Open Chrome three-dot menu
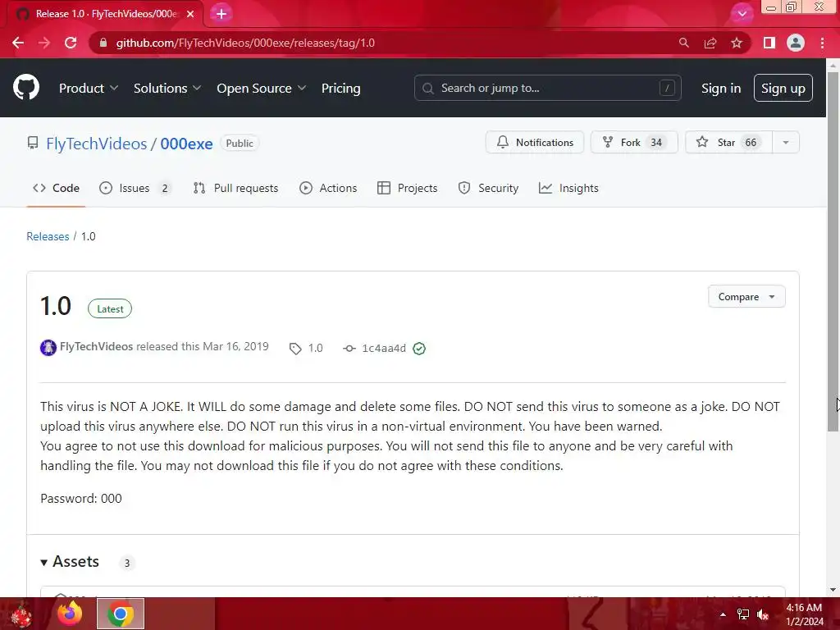 pyautogui.click(x=822, y=43)
